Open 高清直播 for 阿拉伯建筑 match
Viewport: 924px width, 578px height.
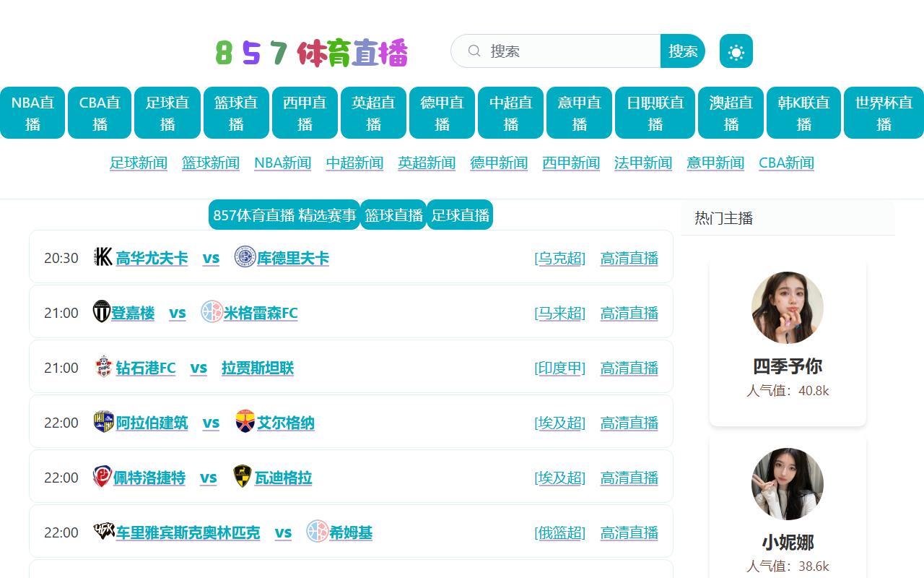click(629, 423)
